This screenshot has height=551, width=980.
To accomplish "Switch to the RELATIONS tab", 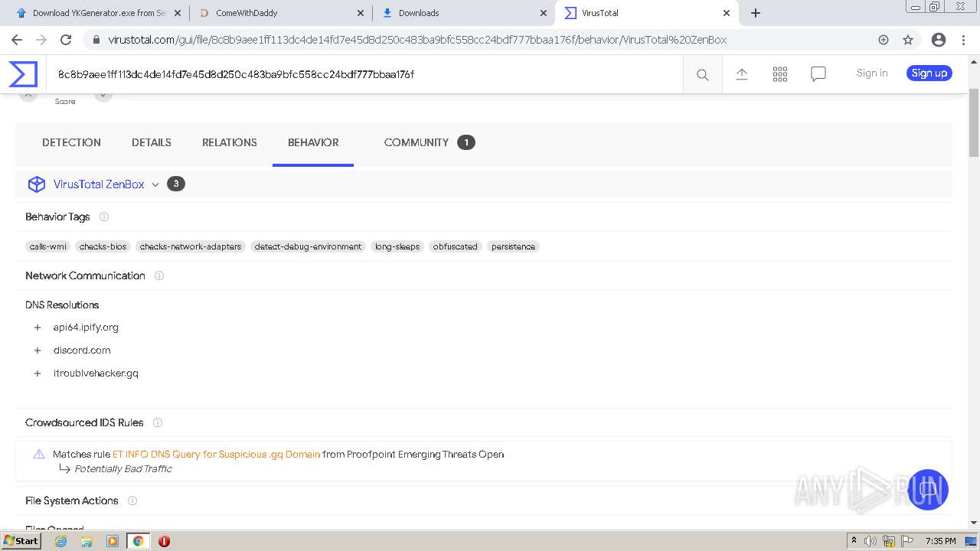I will [230, 142].
